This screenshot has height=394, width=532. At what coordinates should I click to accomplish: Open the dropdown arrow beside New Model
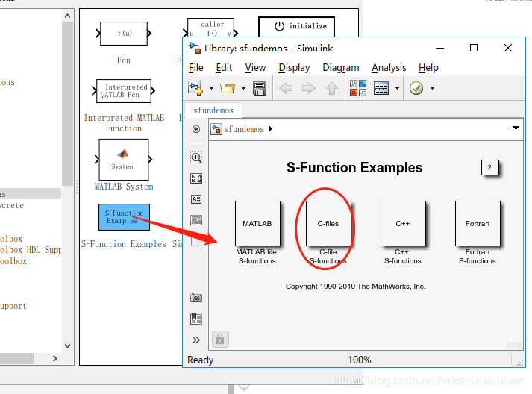tap(211, 88)
